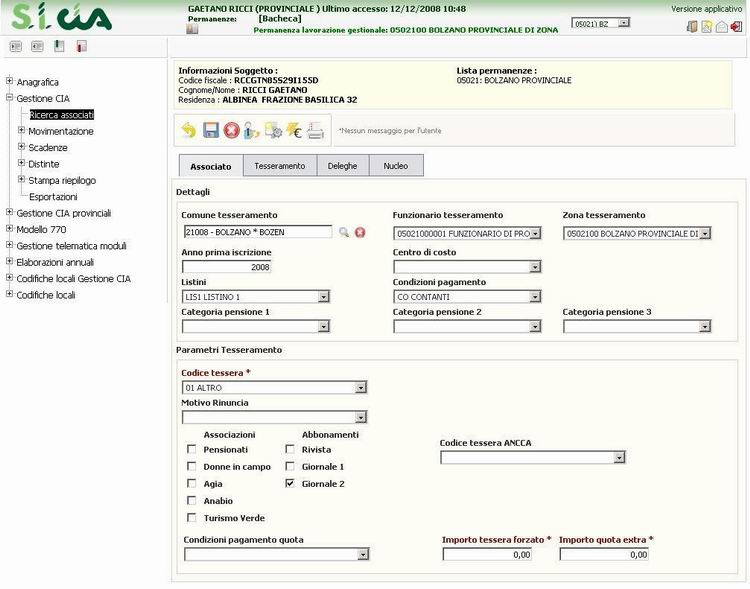Check the Pensionati checkbox

pyautogui.click(x=192, y=449)
